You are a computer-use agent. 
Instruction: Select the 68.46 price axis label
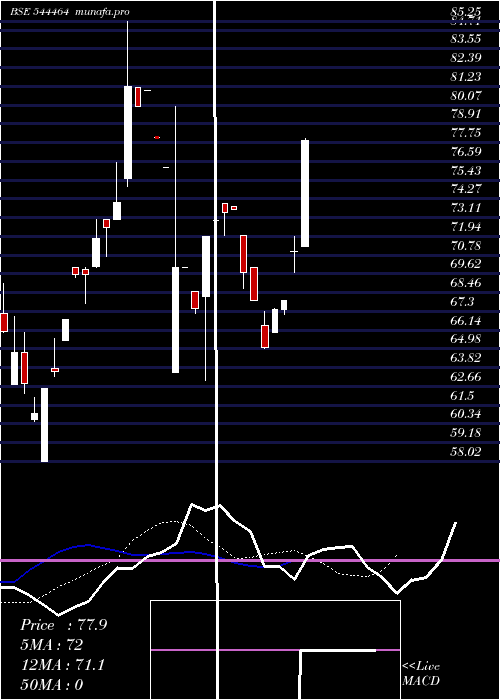[x=466, y=283]
